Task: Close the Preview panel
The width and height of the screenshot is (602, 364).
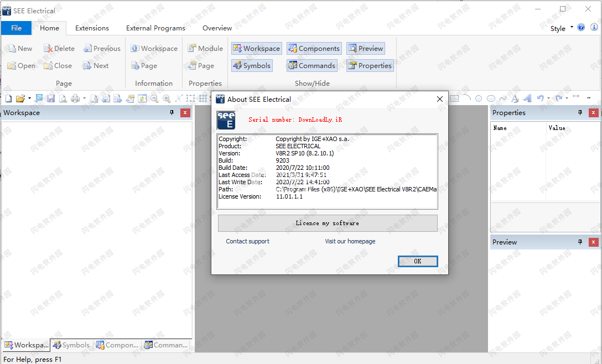Action: point(593,242)
